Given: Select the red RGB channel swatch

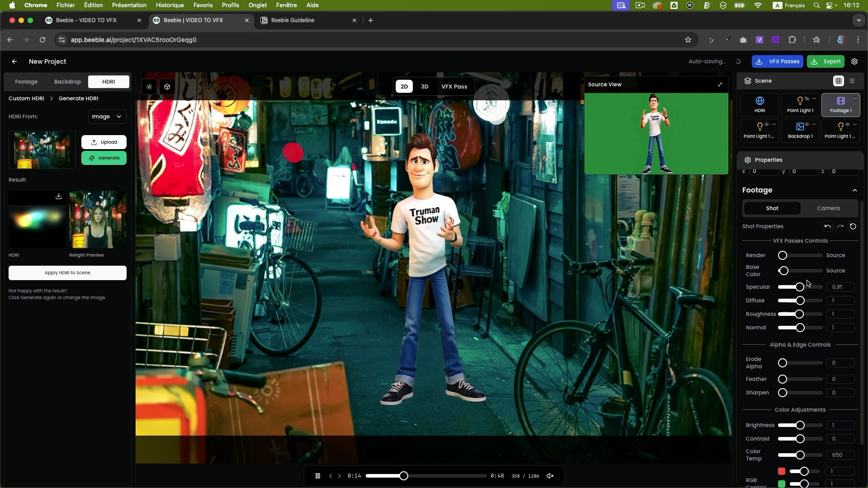Looking at the screenshot, I should (x=782, y=471).
